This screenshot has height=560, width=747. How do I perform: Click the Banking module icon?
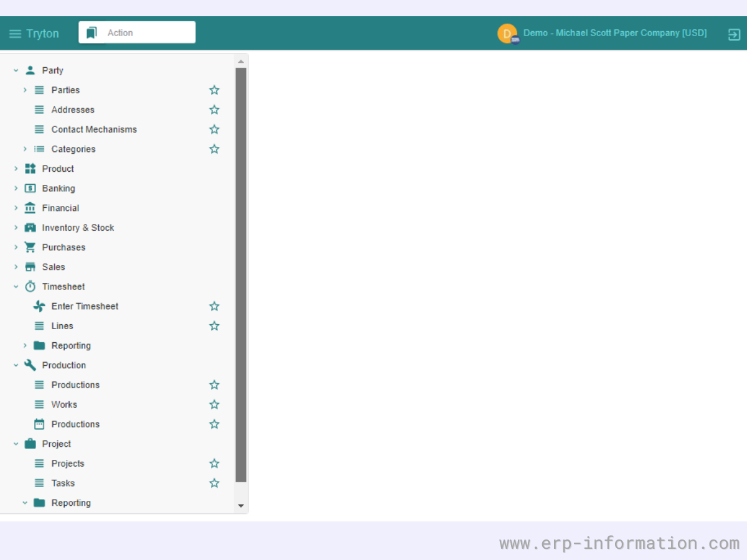(30, 188)
